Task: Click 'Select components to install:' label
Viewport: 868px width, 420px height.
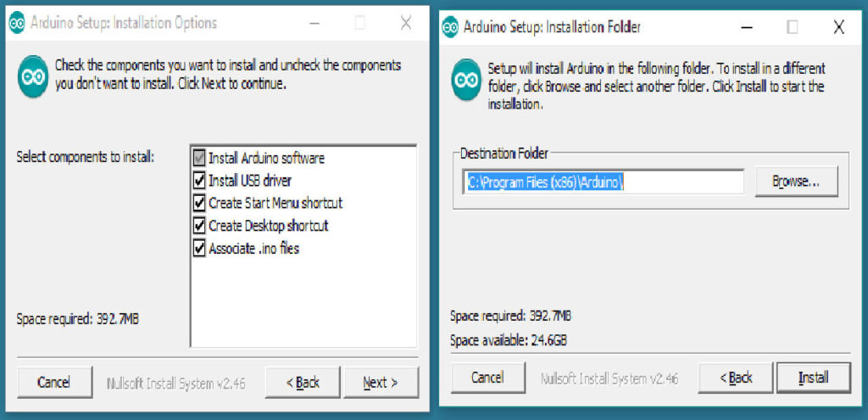Action: coord(86,157)
